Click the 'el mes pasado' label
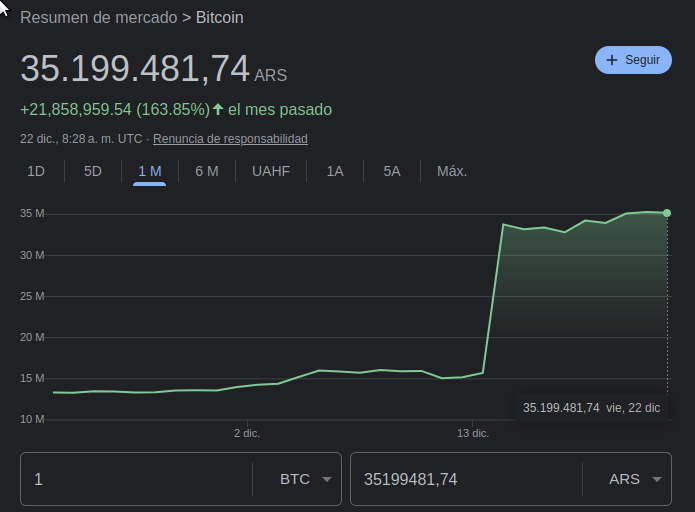The width and height of the screenshot is (695, 512). pyautogui.click(x=280, y=109)
